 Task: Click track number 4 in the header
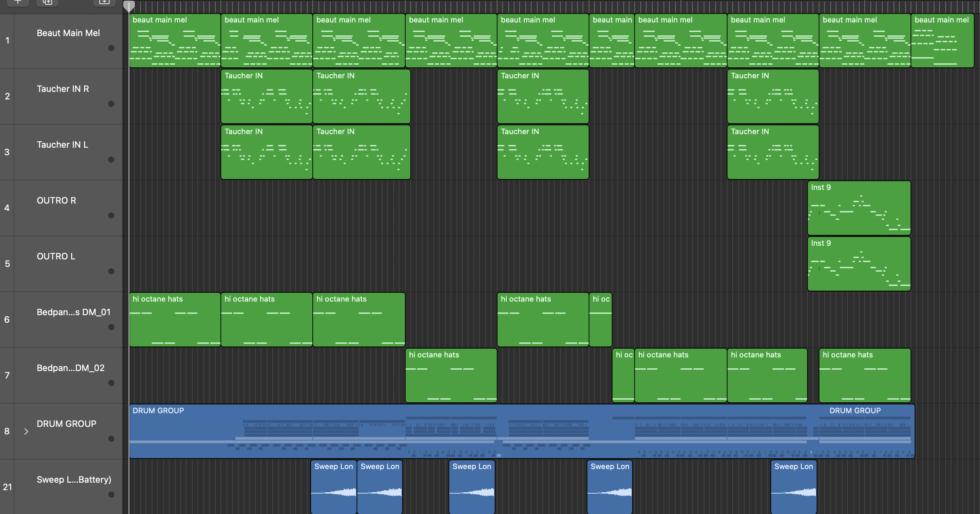click(x=7, y=208)
